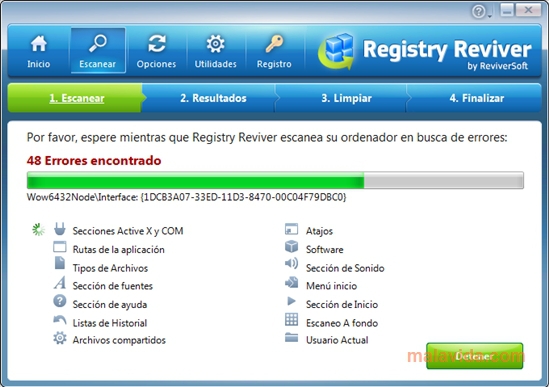549x387 pixels.
Task: Select the Tipos de Archivos label
Action: (x=110, y=268)
